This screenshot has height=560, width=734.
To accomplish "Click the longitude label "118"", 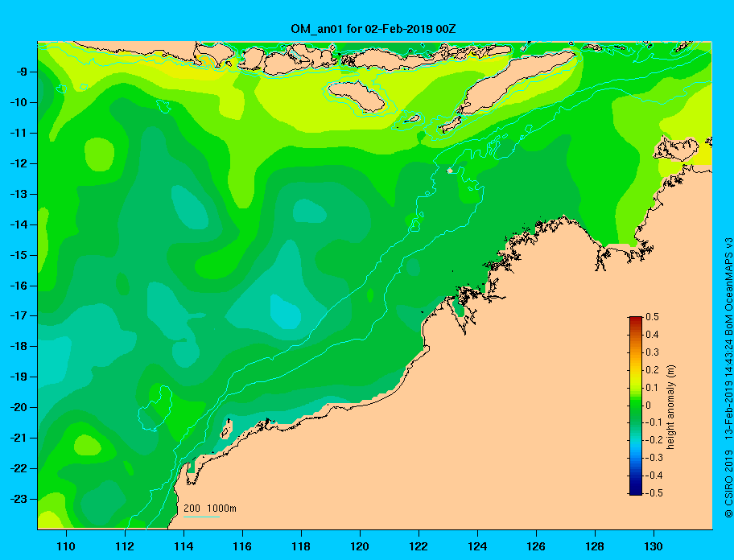I will click(301, 546).
